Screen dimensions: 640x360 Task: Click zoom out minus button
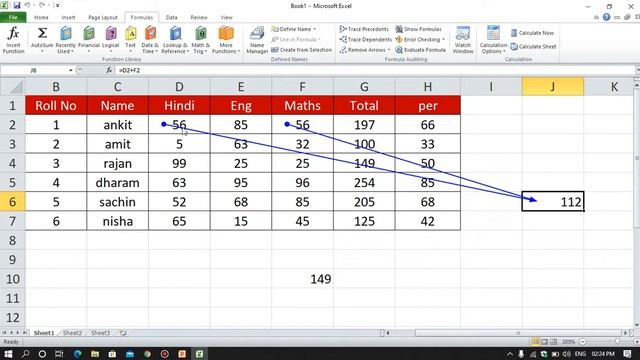tap(583, 341)
